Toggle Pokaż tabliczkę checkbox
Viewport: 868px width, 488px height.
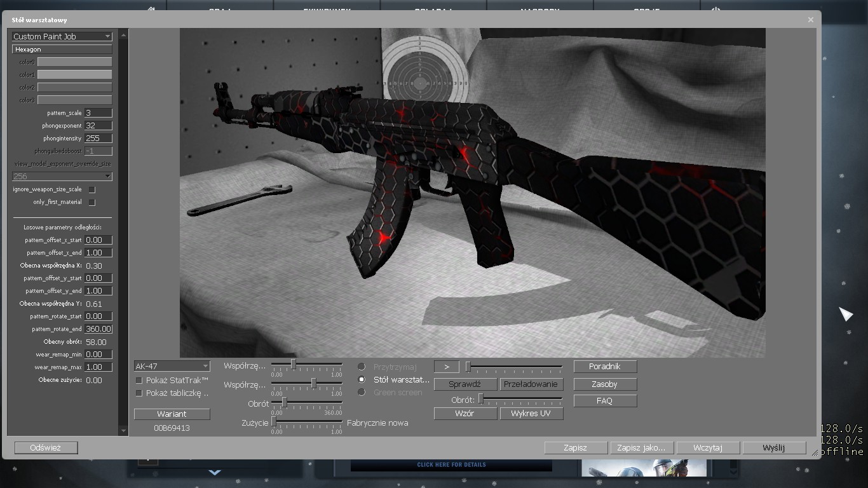(x=139, y=393)
